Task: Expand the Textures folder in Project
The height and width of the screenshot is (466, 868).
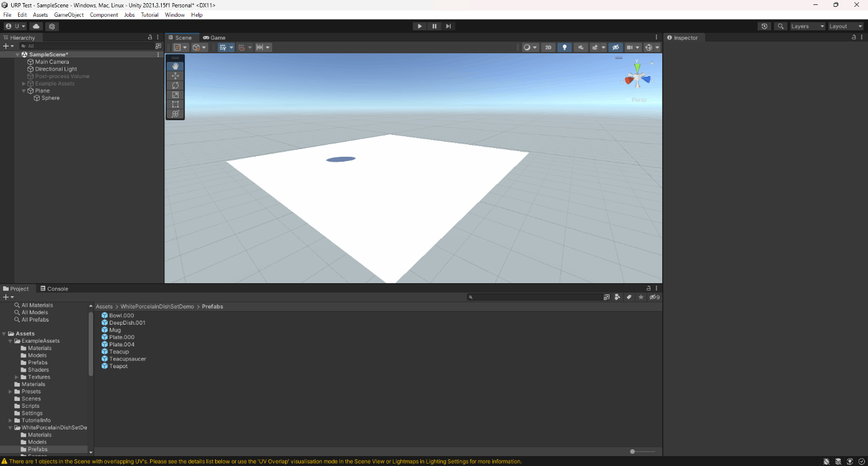Action: click(17, 377)
